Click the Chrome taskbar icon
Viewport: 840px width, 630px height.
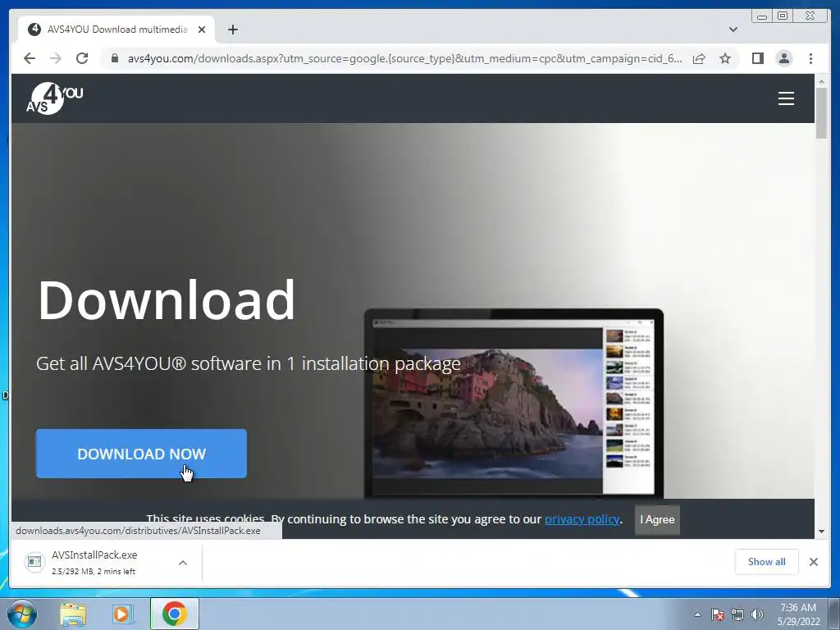click(x=175, y=614)
